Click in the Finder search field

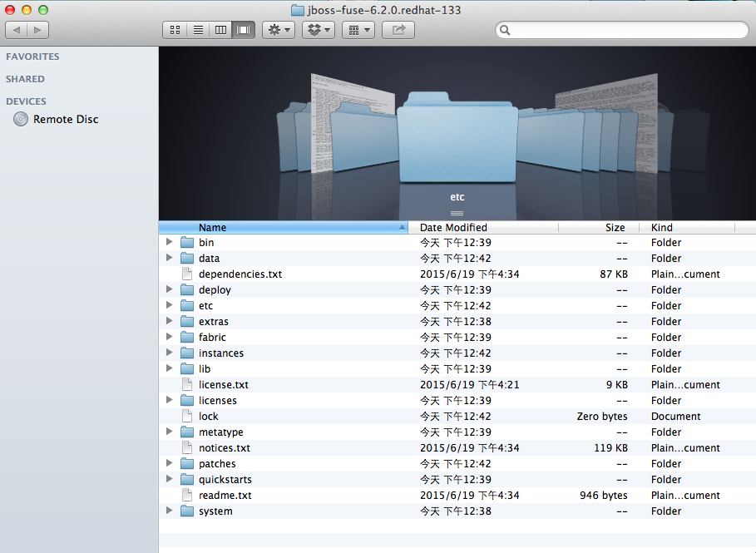(x=622, y=30)
